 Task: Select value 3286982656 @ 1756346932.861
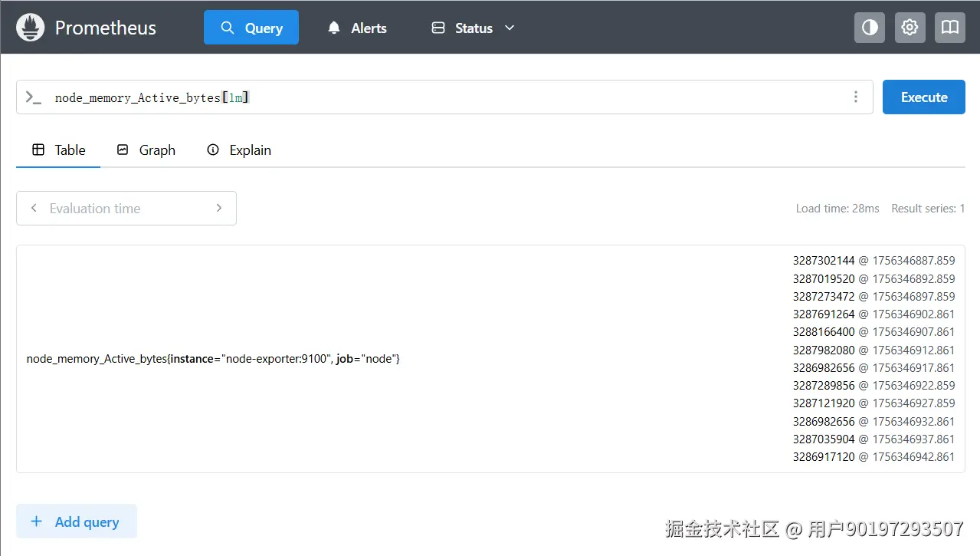click(874, 422)
